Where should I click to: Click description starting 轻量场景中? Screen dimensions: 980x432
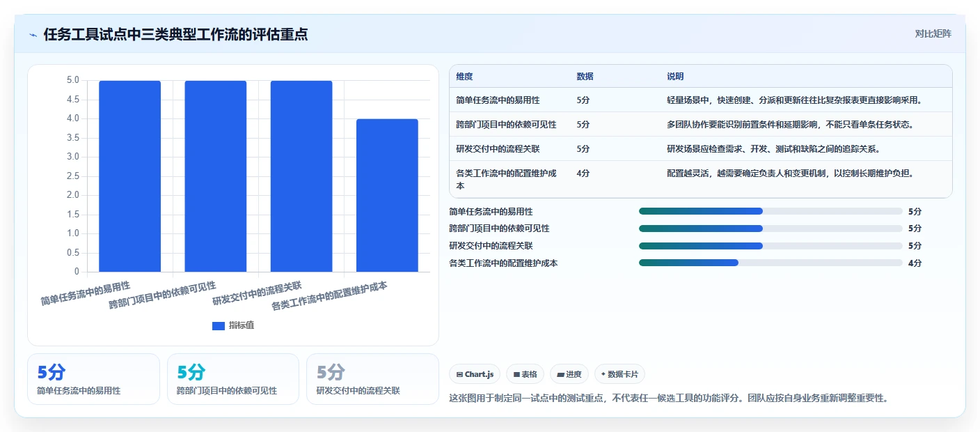coord(794,100)
